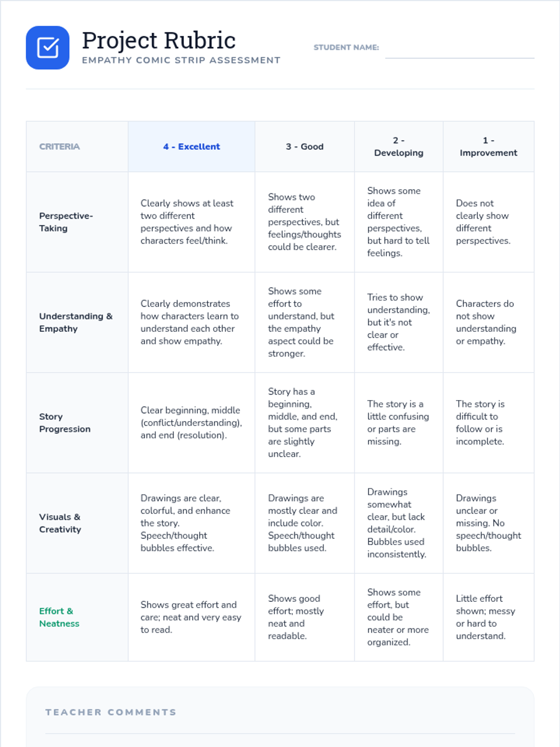Select the "4 - Excellent" column header

coord(191,147)
